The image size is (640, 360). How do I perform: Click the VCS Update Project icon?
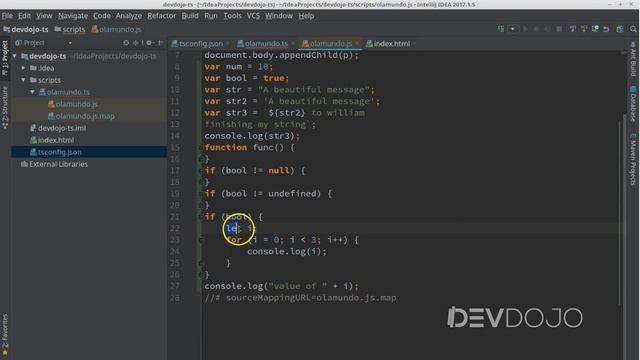click(573, 29)
